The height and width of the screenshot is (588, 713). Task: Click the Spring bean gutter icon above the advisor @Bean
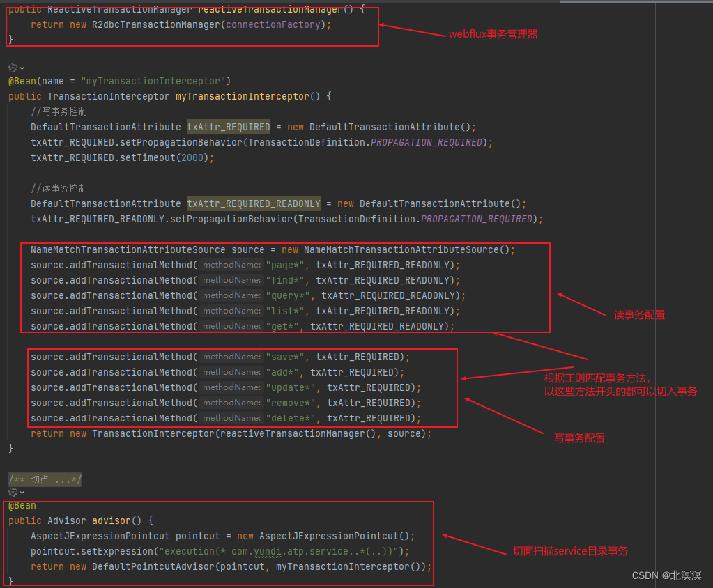(x=11, y=493)
